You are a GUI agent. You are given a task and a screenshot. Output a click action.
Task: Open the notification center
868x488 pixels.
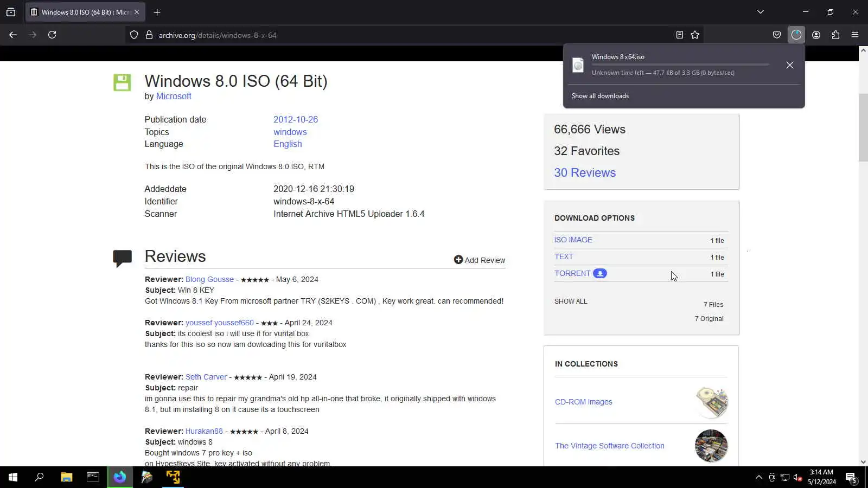[851, 478]
